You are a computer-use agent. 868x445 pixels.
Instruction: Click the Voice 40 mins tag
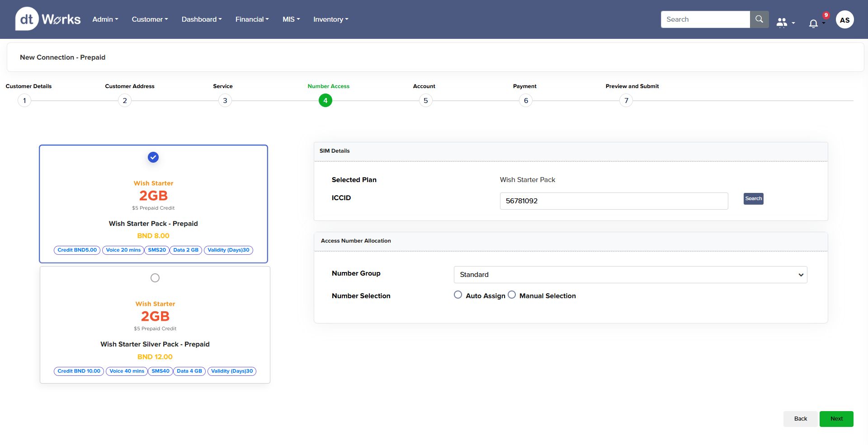click(x=127, y=371)
